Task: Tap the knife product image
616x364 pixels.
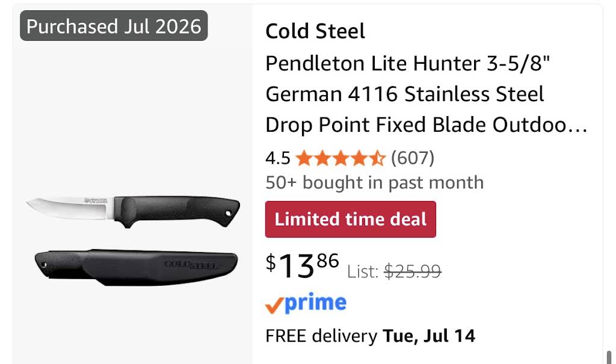Action: [133, 212]
